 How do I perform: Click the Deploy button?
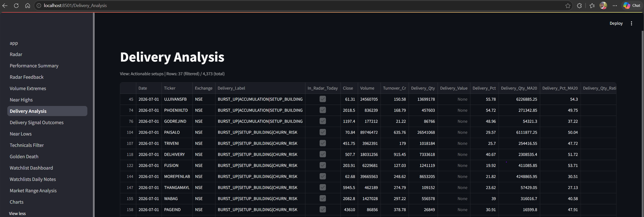(x=616, y=23)
